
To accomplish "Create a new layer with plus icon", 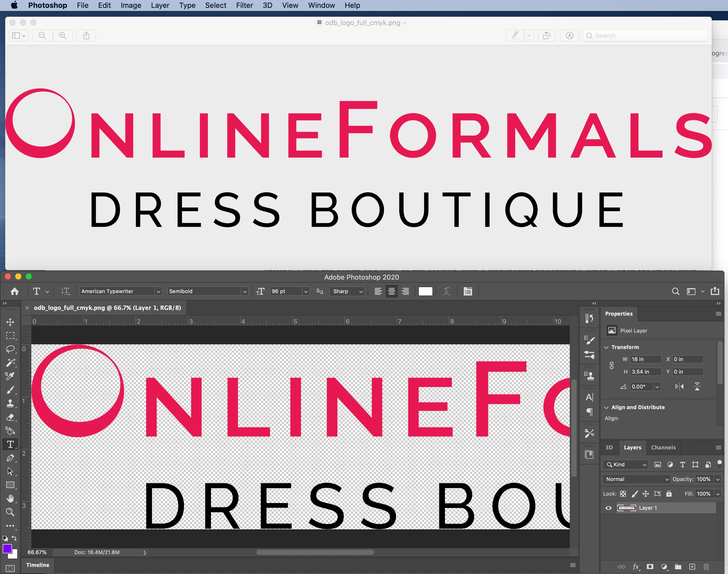I will (692, 567).
